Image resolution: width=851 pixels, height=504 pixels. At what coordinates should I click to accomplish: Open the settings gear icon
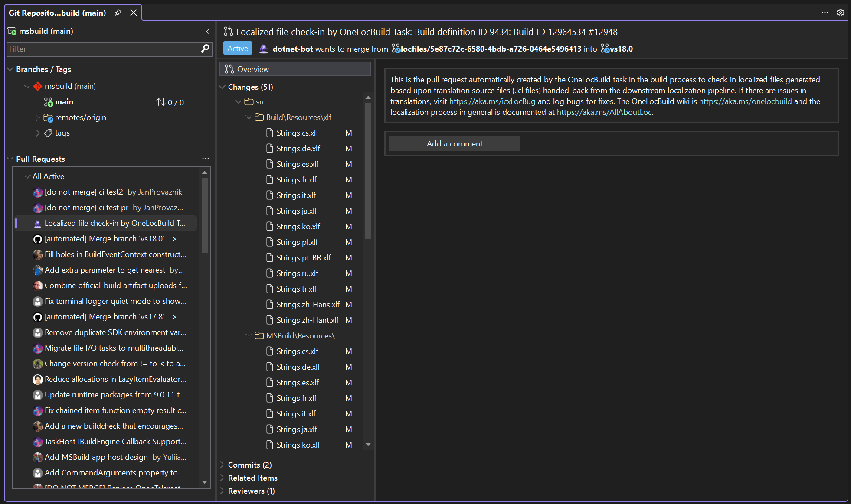[841, 13]
